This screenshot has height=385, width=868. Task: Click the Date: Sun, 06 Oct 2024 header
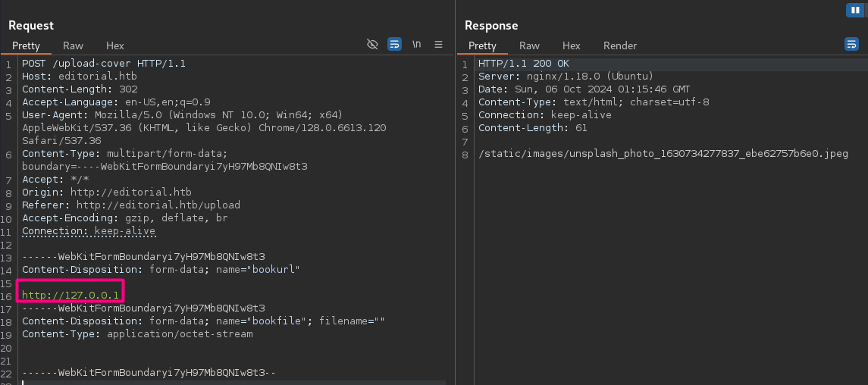(584, 89)
